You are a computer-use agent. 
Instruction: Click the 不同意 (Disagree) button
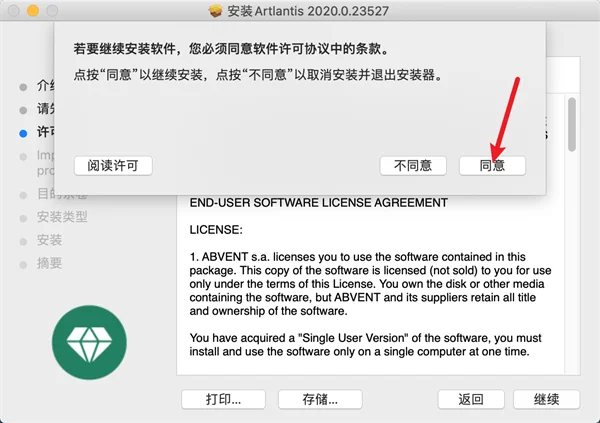[413, 166]
